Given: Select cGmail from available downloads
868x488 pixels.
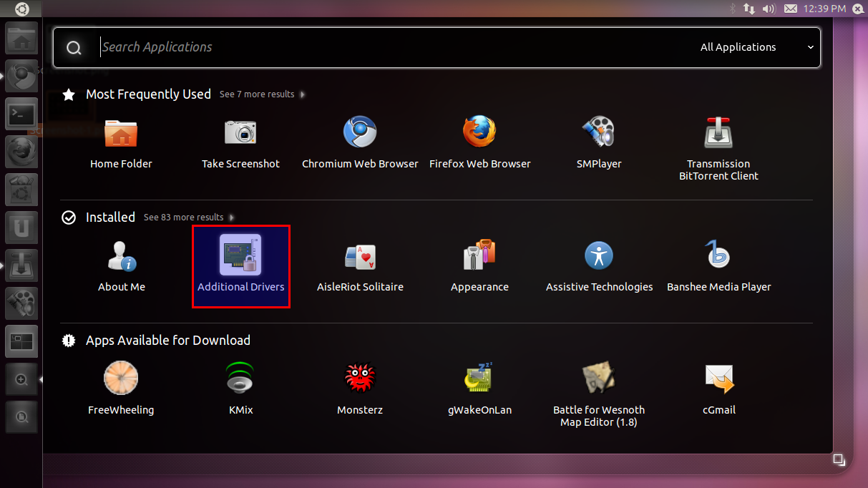Looking at the screenshot, I should click(x=718, y=389).
